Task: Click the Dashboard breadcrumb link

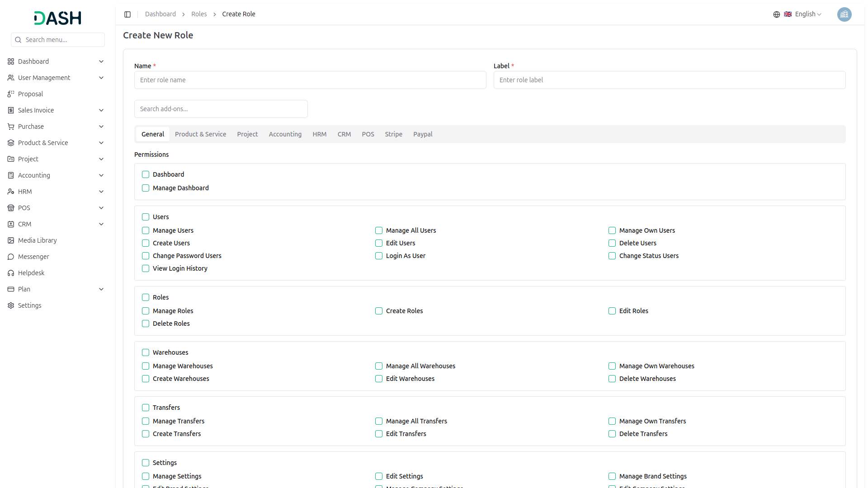Action: [x=160, y=14]
